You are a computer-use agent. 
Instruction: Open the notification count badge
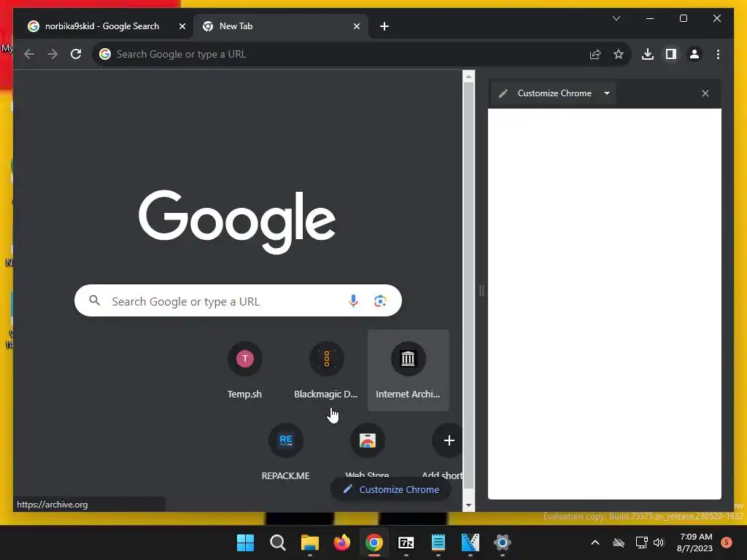[727, 542]
